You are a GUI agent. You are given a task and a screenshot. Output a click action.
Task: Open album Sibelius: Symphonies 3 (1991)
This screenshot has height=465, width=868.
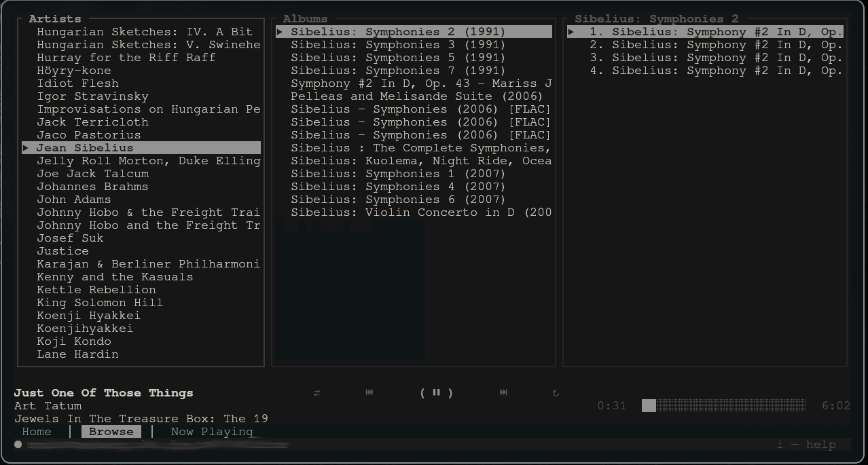398,45
